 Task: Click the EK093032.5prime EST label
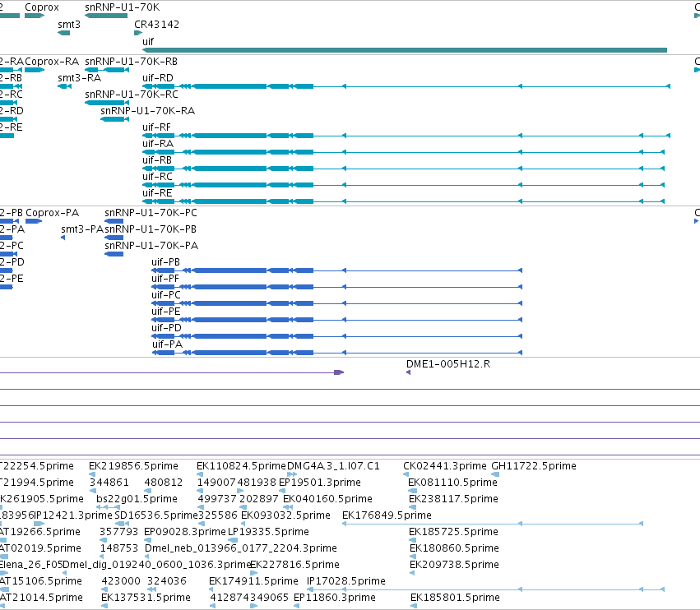point(285,515)
